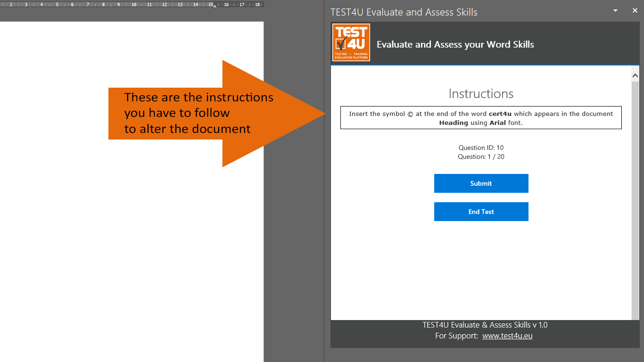Close the TEST4U Evaluate and Assess pane
This screenshot has width=644, height=362.
635,10
